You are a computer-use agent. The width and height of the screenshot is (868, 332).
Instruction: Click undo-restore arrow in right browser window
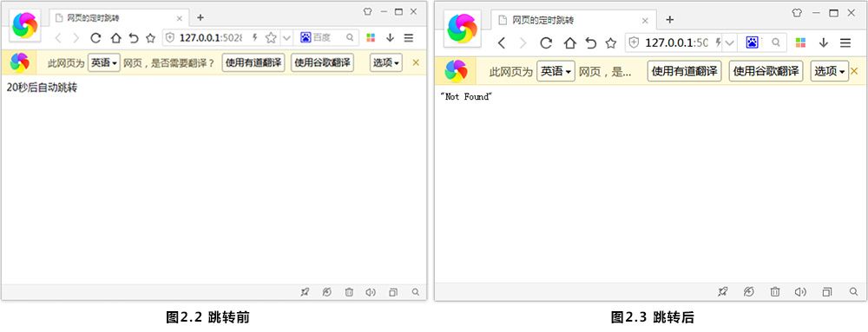point(590,42)
